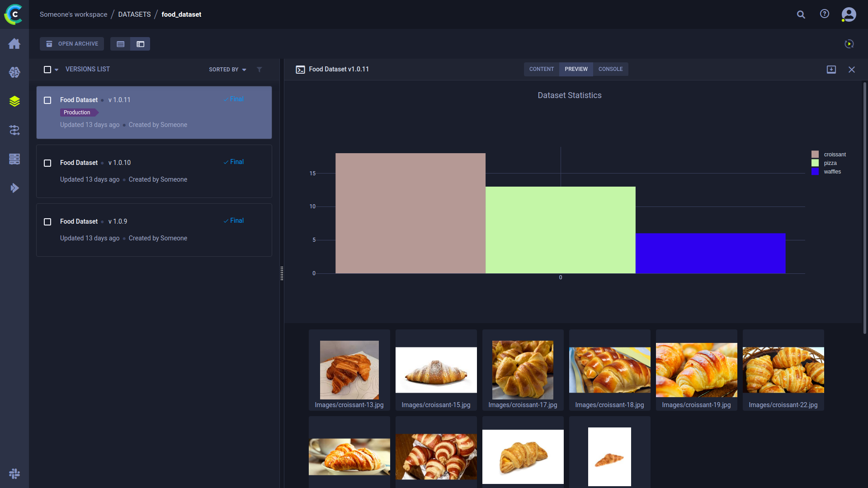The image size is (868, 488).
Task: Open the Slack community icon
Action: tap(14, 474)
